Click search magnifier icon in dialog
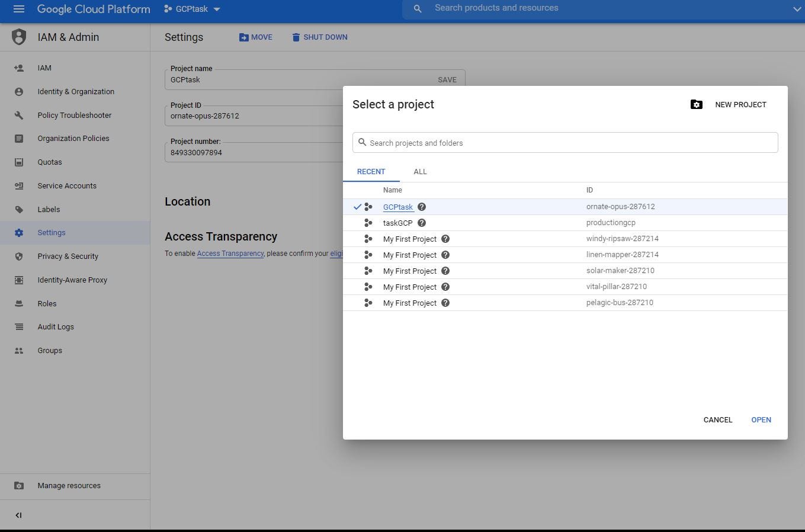Image resolution: width=805 pixels, height=532 pixels. (x=362, y=142)
